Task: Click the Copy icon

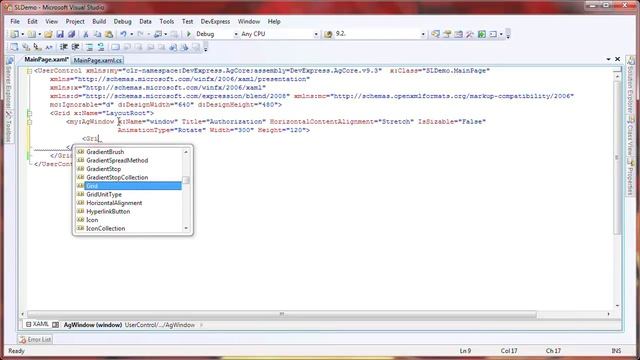Action: (x=97, y=34)
